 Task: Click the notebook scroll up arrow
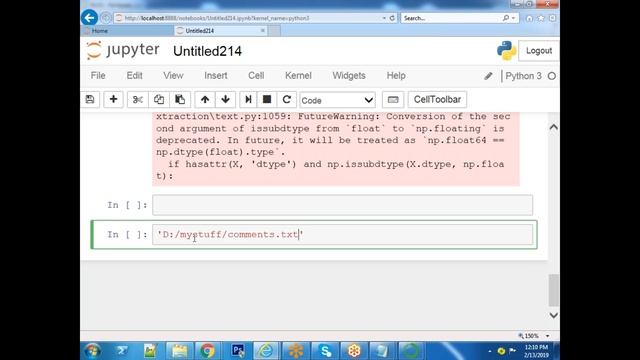tap(553, 127)
